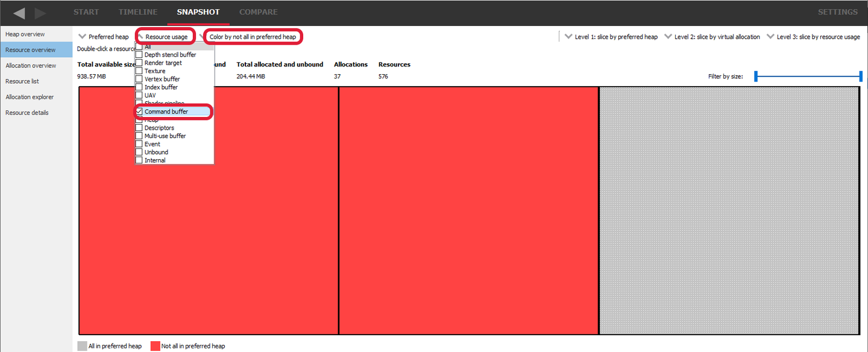
Task: Enable the Unbound filter option
Action: 139,152
